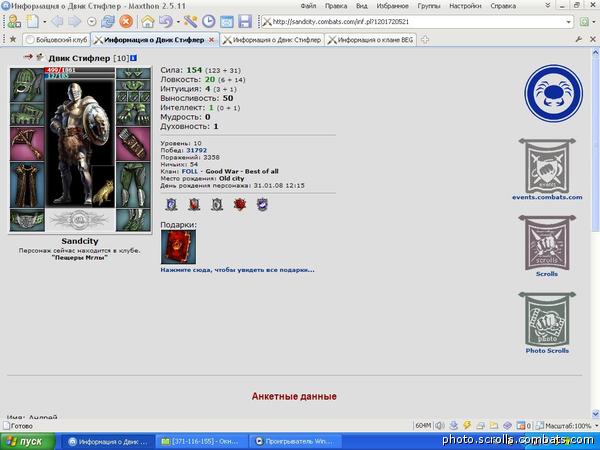
Task: Open the Избранное menu
Action: pos(393,6)
